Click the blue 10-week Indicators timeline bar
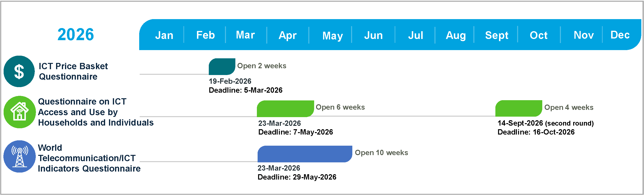Viewport: 644px width, 196px height. point(304,154)
